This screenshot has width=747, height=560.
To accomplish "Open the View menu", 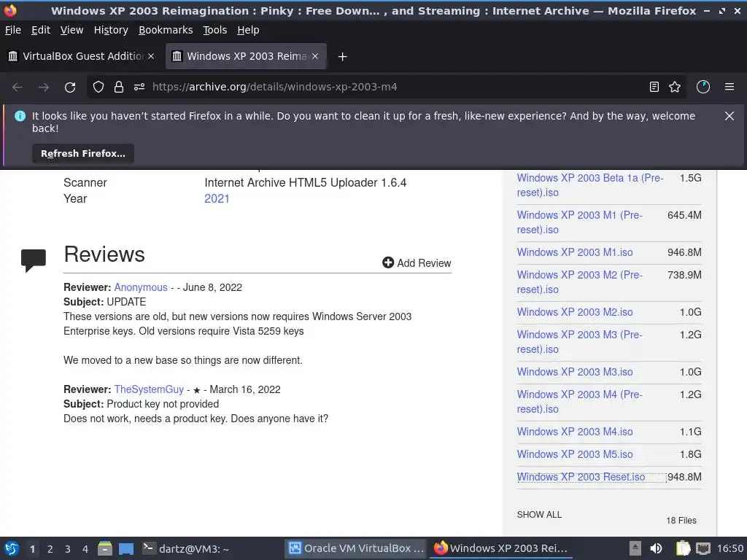I will [72, 30].
